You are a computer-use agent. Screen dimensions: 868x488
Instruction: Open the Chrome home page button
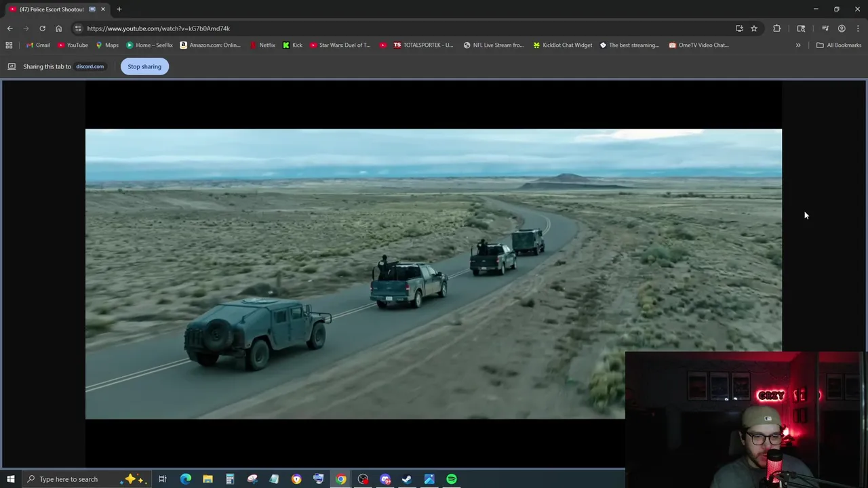click(58, 28)
